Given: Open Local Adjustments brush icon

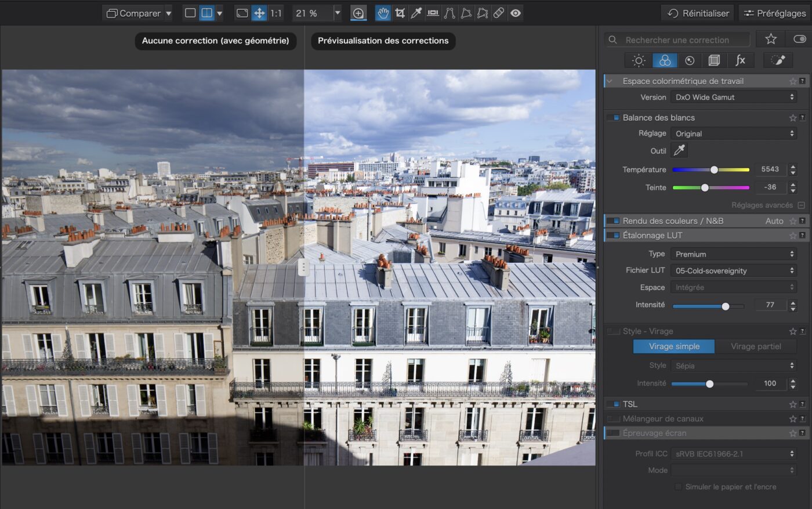Looking at the screenshot, I should [x=778, y=60].
